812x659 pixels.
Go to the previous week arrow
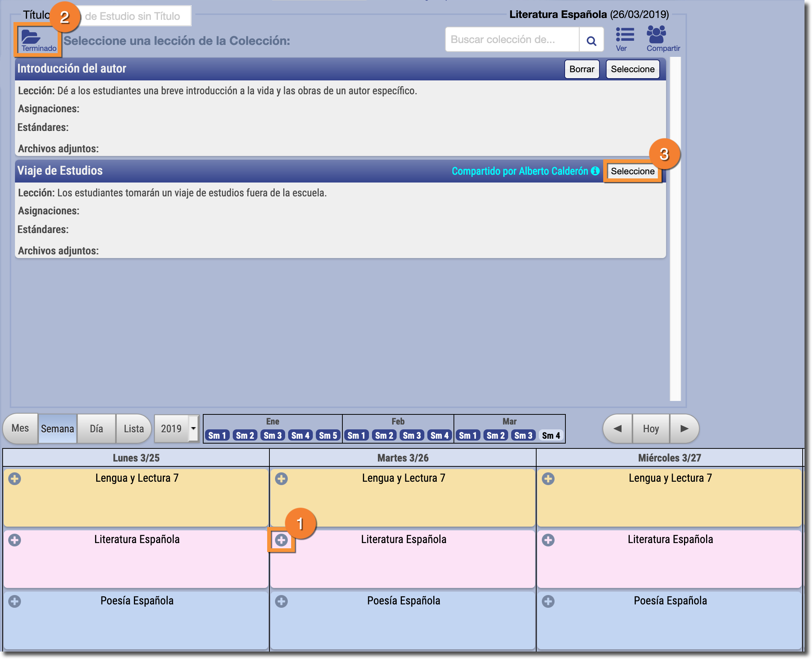click(x=617, y=429)
